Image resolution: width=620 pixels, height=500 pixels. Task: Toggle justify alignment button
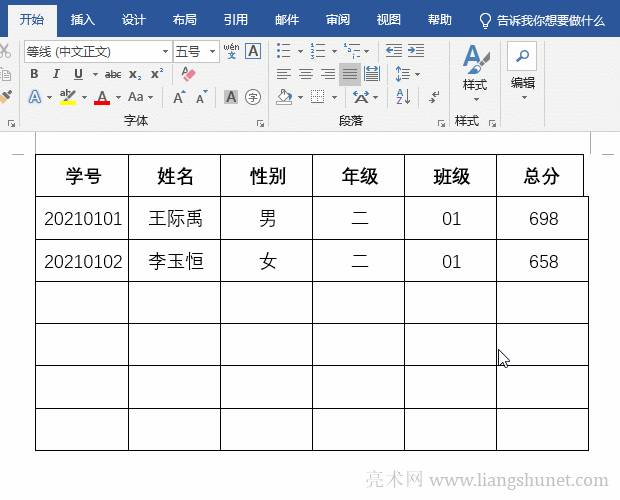(350, 74)
